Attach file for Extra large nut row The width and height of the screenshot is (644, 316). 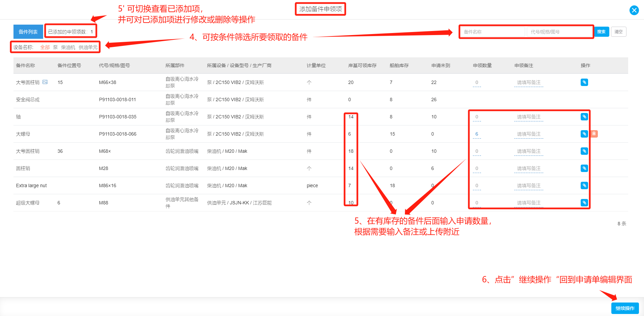(x=584, y=185)
